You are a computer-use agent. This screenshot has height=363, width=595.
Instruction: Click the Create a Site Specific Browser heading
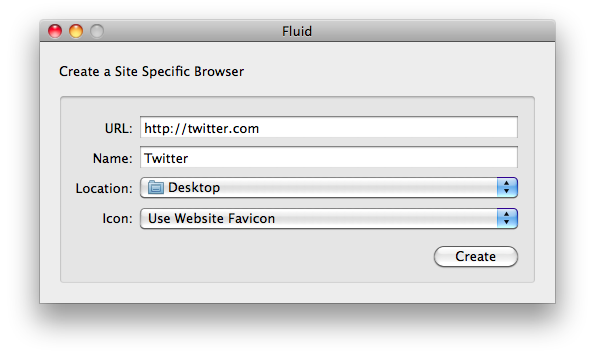coord(151,72)
